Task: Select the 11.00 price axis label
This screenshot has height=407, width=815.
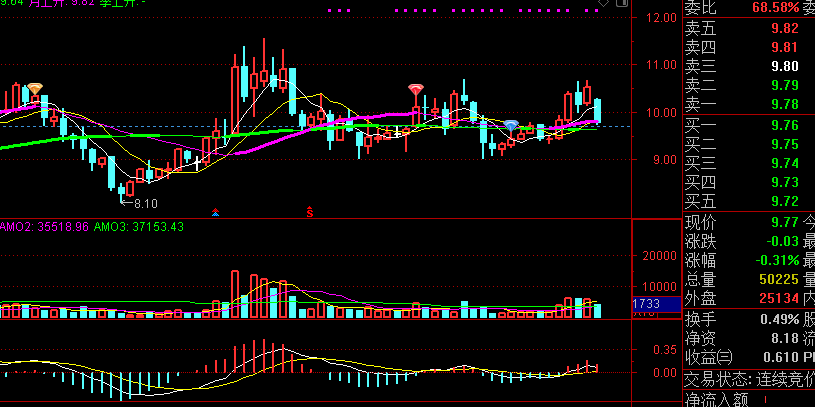Action: click(x=661, y=65)
